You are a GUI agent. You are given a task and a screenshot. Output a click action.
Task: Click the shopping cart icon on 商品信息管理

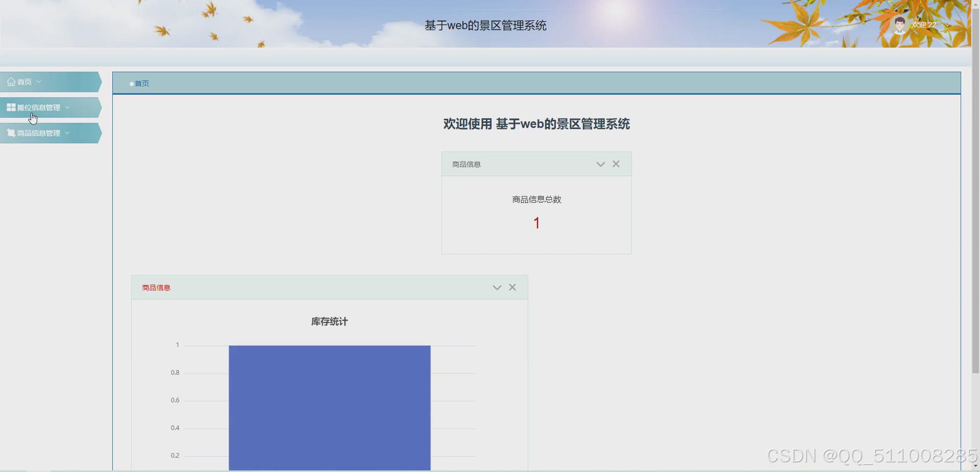(x=11, y=132)
